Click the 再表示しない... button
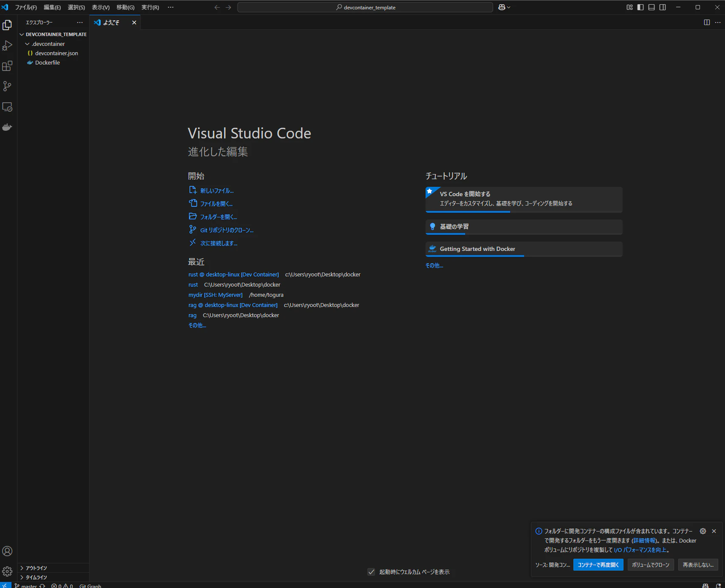Screen dimensions: 725x588 click(x=698, y=565)
